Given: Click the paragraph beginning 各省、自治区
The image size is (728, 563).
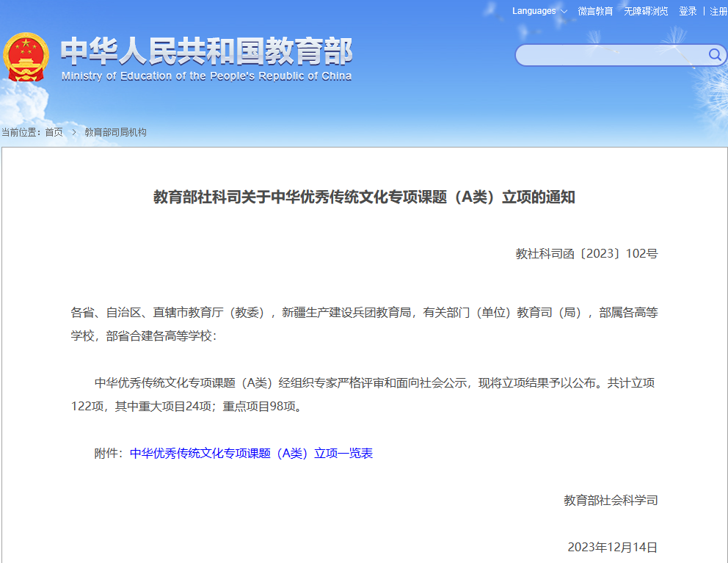Looking at the screenshot, I should 364,324.
